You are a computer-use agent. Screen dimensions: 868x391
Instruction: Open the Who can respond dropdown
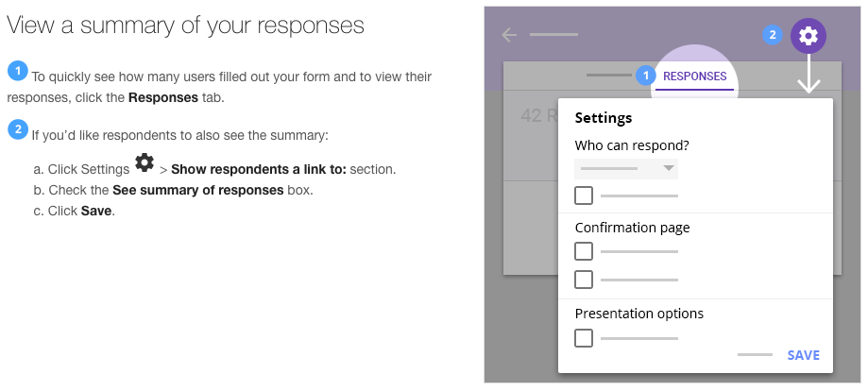pyautogui.click(x=626, y=169)
